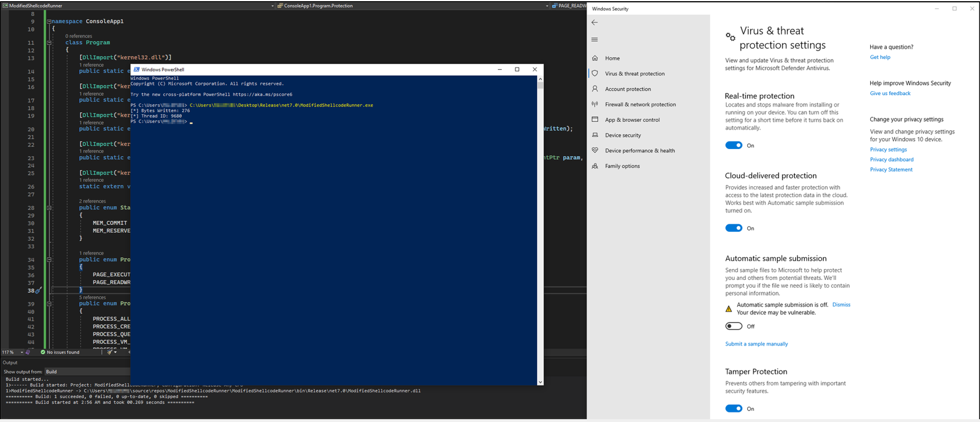Open the code cleanup profile dropdown arrow
Viewport: 980px width, 422px height.
[x=116, y=352]
